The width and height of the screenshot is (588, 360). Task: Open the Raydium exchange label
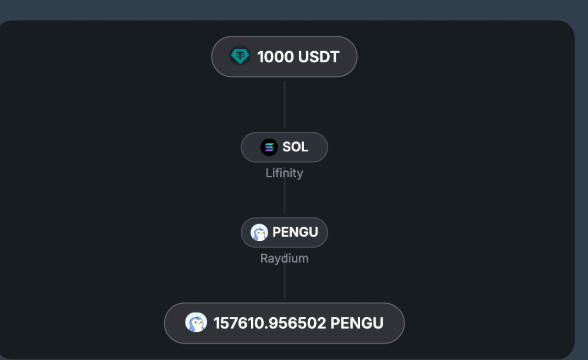(x=284, y=258)
